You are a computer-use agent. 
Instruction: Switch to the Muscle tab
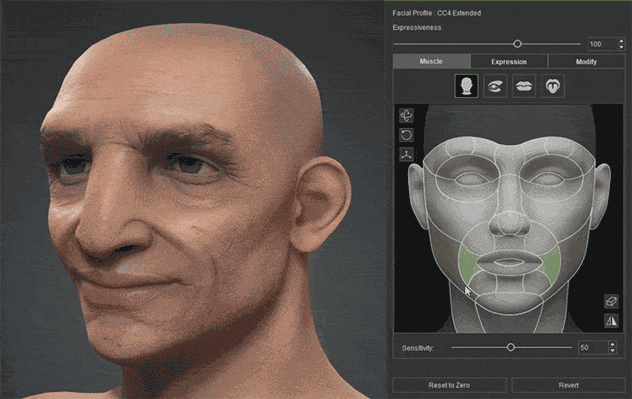(432, 61)
